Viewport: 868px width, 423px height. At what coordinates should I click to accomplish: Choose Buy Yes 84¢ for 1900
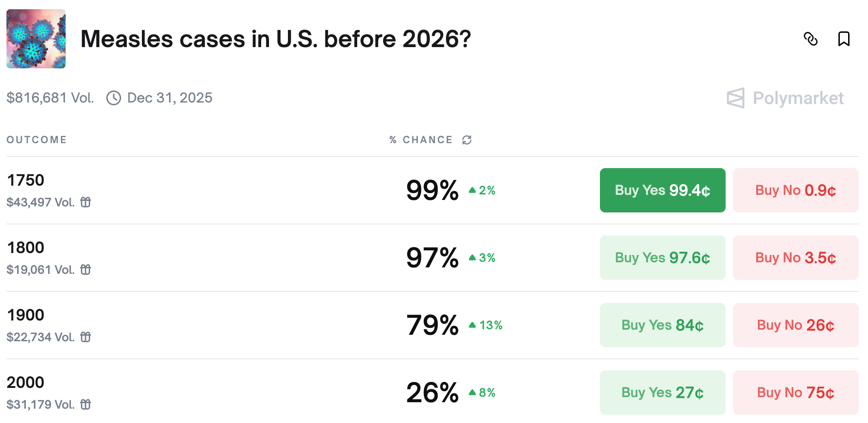662,325
